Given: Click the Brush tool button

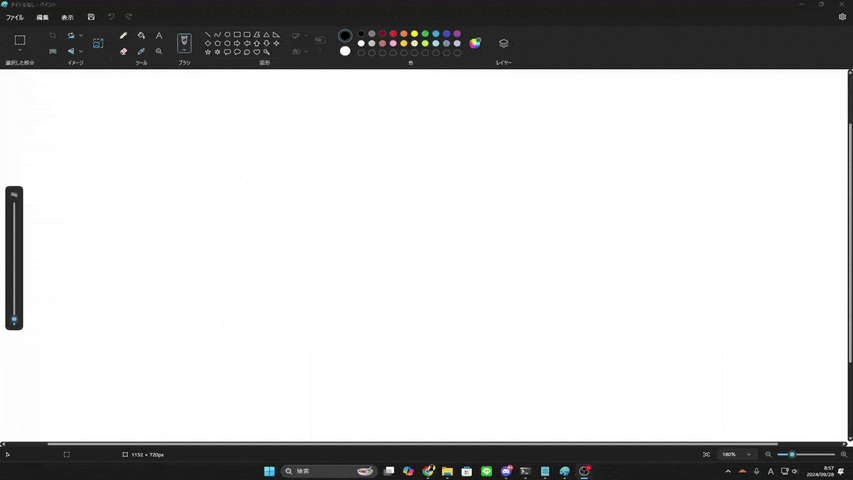Looking at the screenshot, I should [184, 42].
